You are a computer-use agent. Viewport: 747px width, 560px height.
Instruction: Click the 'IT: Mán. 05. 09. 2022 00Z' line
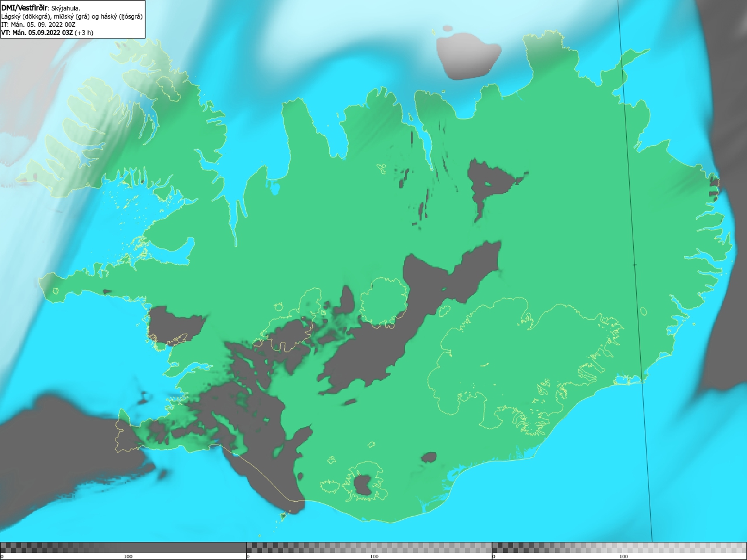39,24
